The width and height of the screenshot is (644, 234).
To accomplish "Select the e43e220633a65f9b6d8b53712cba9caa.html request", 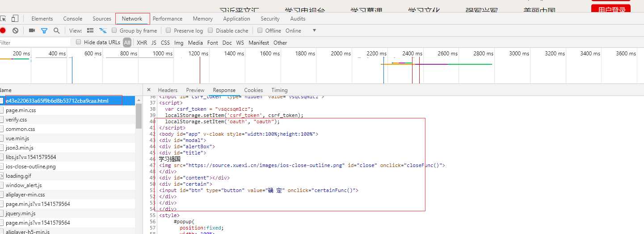I will tap(67, 101).
